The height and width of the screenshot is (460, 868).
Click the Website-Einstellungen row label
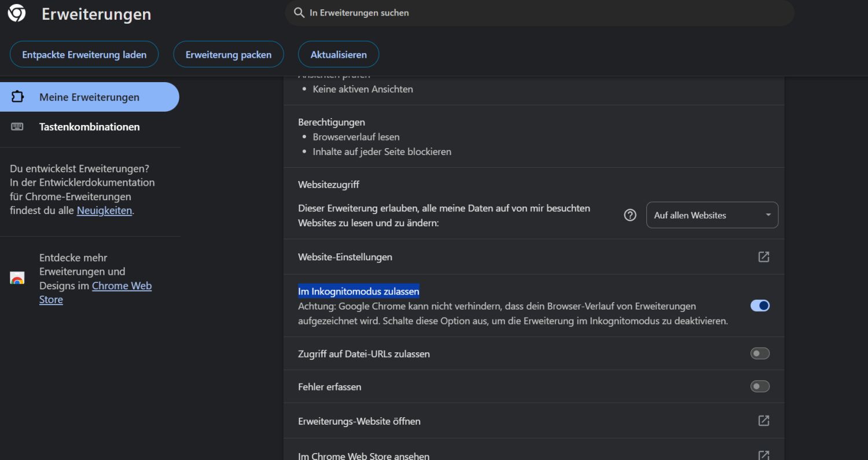(345, 257)
